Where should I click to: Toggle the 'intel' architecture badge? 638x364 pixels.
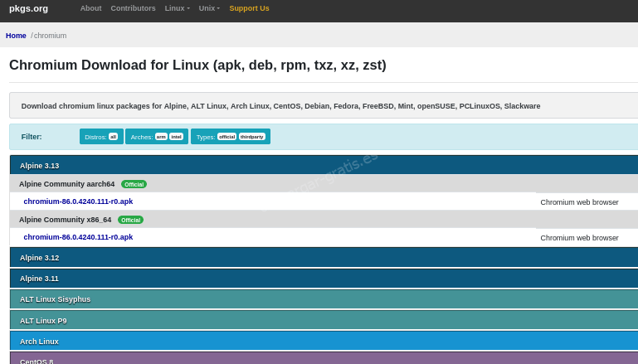pyautogui.click(x=176, y=137)
